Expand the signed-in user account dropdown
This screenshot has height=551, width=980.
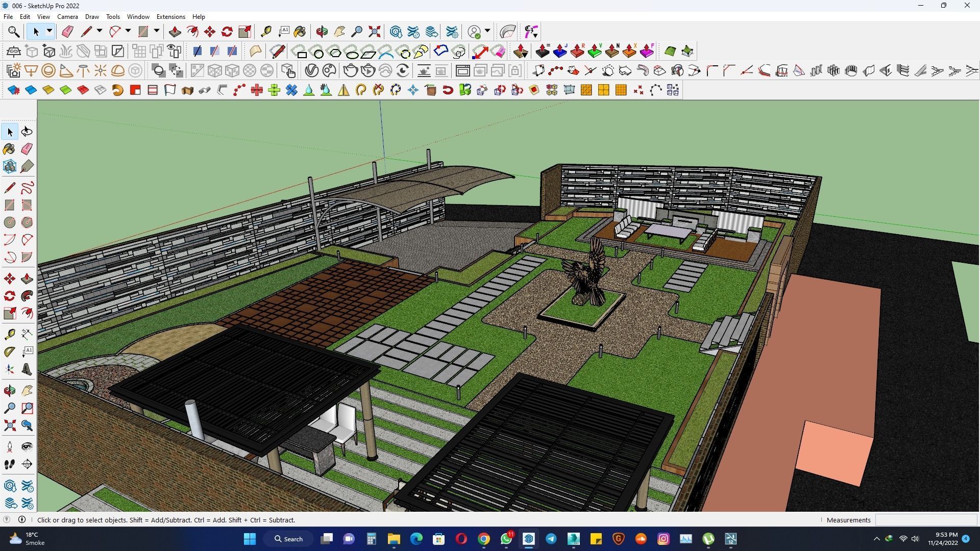click(x=487, y=32)
